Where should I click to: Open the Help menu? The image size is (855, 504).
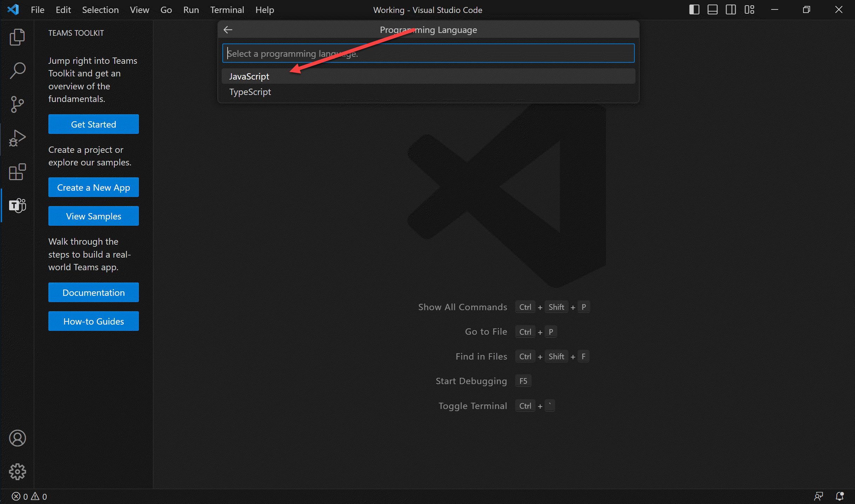pos(264,10)
